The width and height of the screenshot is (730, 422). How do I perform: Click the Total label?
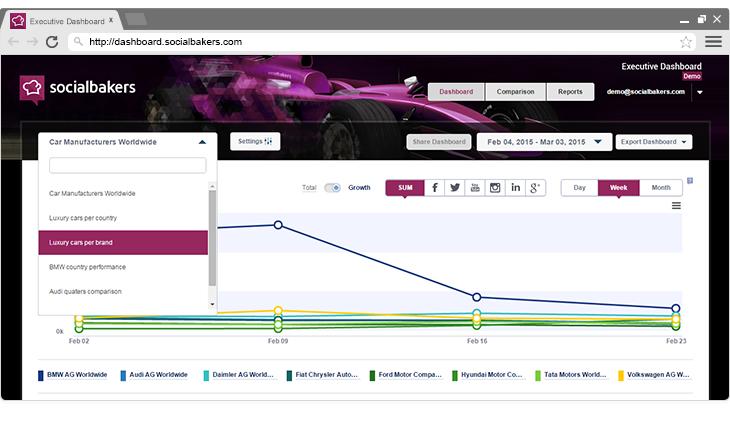[x=309, y=188]
